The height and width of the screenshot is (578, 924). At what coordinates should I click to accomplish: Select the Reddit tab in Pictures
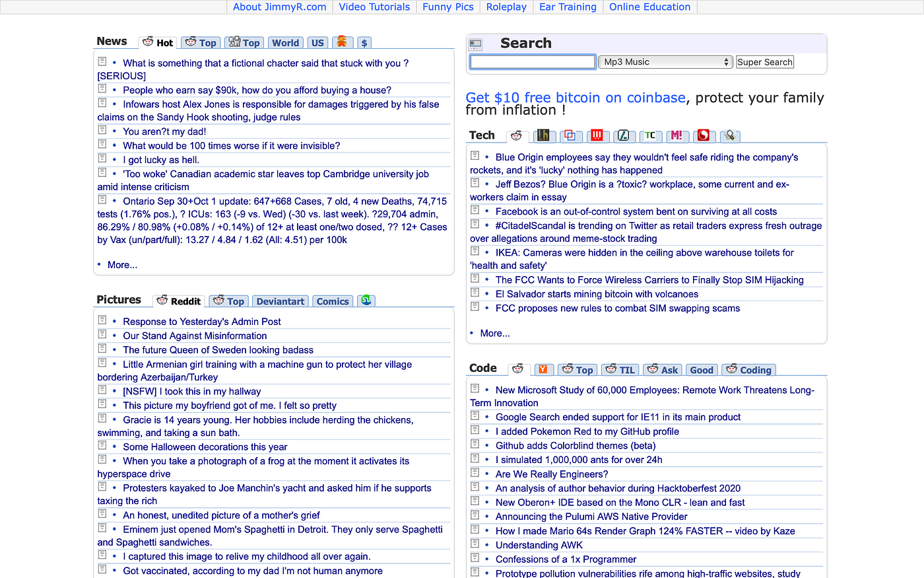click(179, 301)
